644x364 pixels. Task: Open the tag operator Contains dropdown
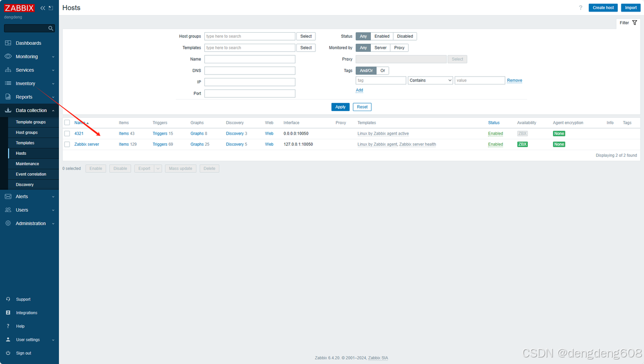(x=431, y=80)
